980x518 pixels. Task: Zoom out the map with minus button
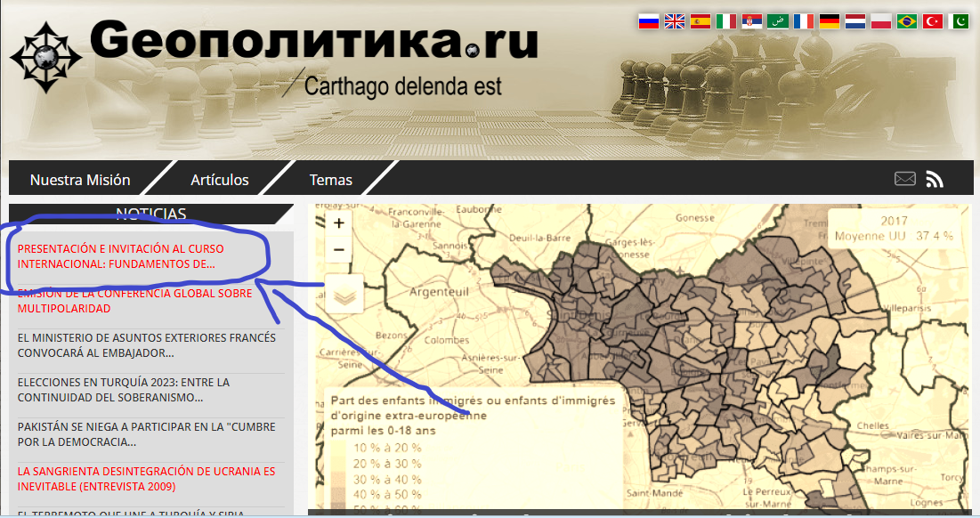(339, 250)
